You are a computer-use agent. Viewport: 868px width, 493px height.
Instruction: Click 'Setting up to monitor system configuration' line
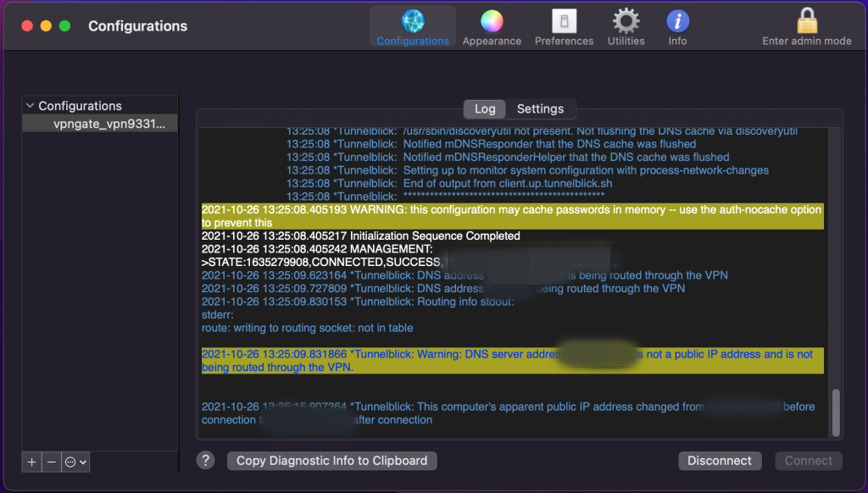(x=527, y=170)
